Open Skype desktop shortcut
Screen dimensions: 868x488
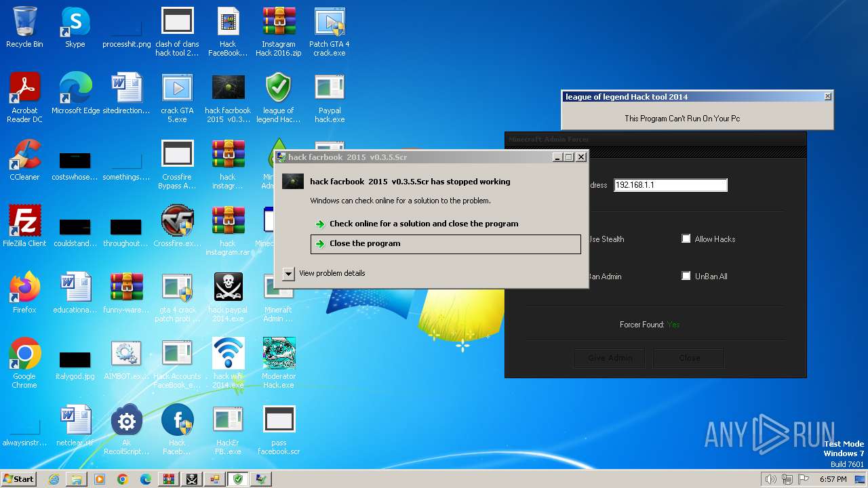(75, 27)
